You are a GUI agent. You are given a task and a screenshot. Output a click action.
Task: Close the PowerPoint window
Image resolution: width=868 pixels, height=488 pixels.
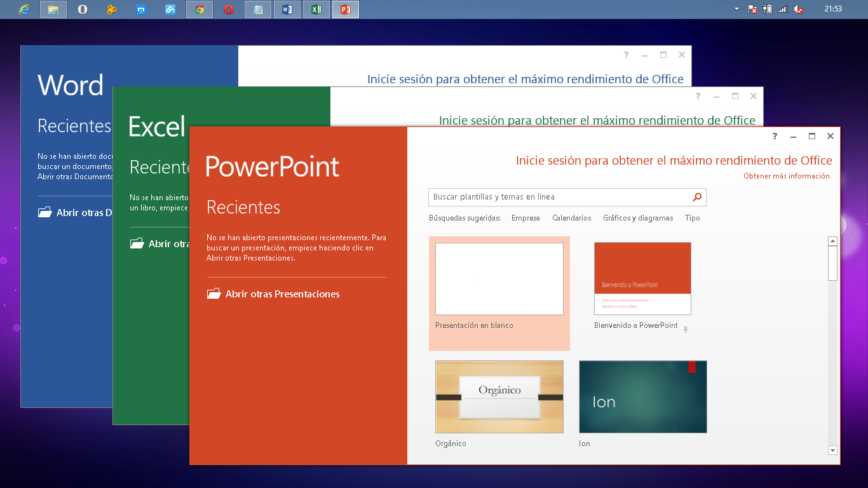click(830, 136)
